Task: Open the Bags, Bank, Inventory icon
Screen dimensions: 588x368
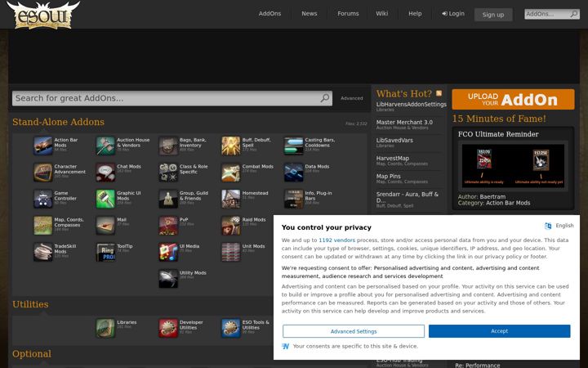Action: 168,146
